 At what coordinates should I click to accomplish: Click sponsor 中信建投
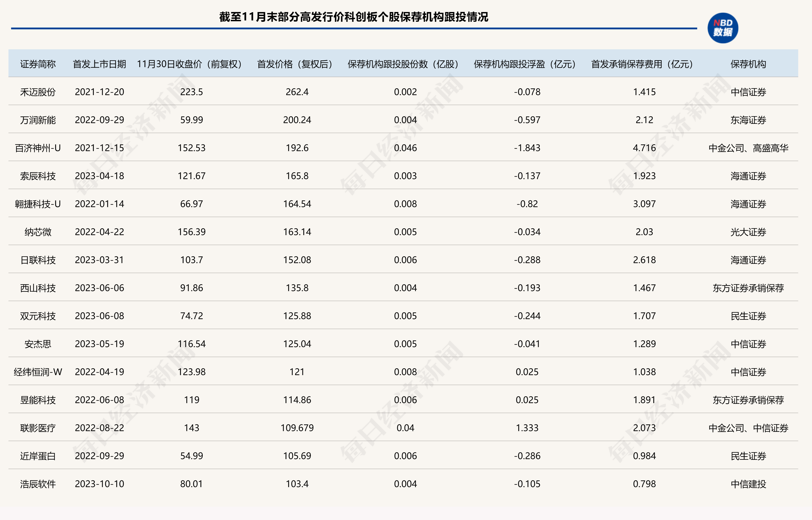click(x=748, y=484)
